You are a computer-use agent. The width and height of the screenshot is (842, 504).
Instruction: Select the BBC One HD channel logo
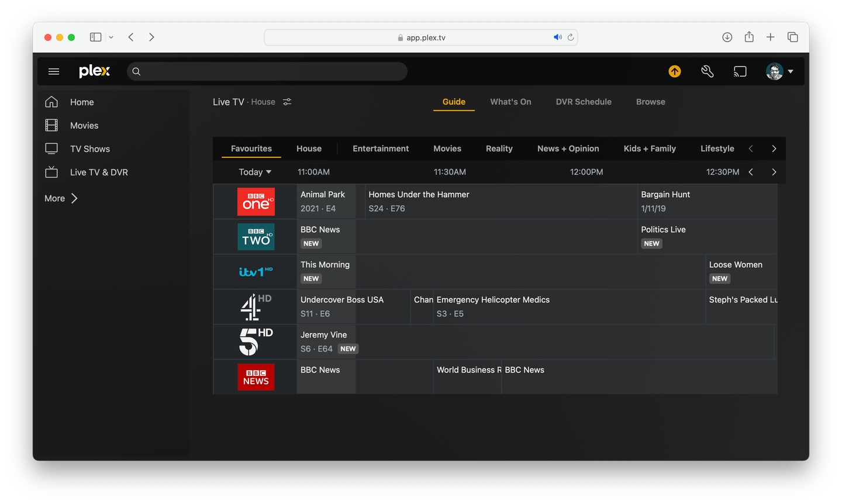click(256, 202)
